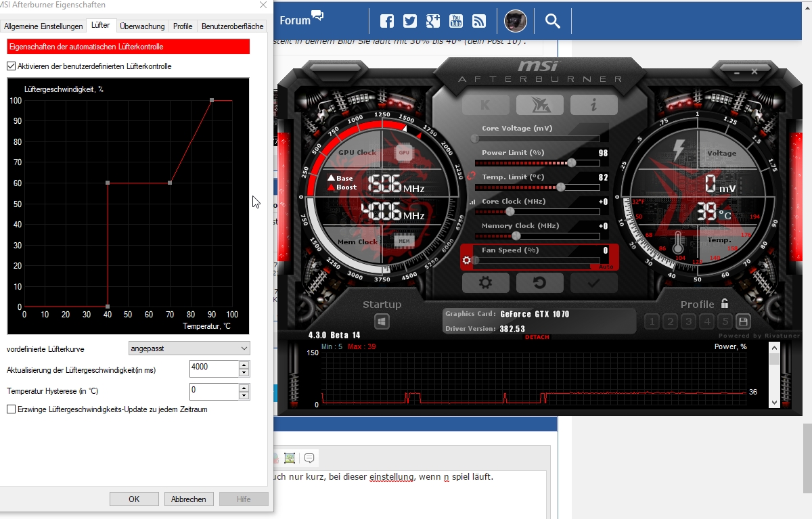Click the Temperatur Hysterese input field

click(214, 392)
